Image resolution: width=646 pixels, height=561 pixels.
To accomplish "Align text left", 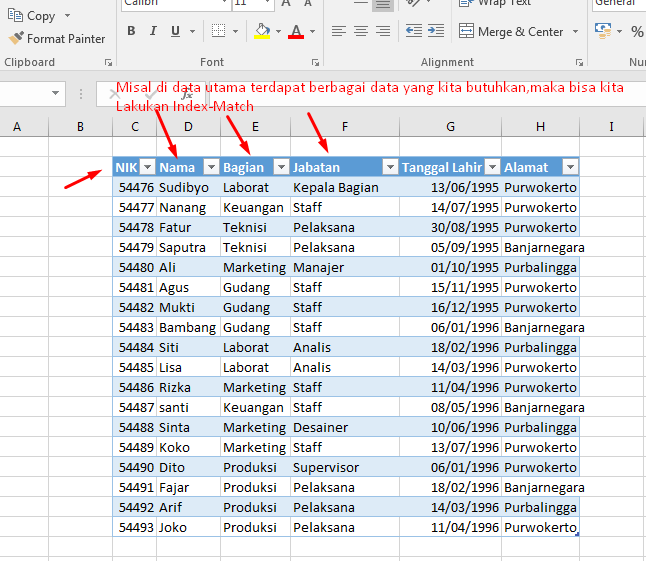I will point(339,31).
